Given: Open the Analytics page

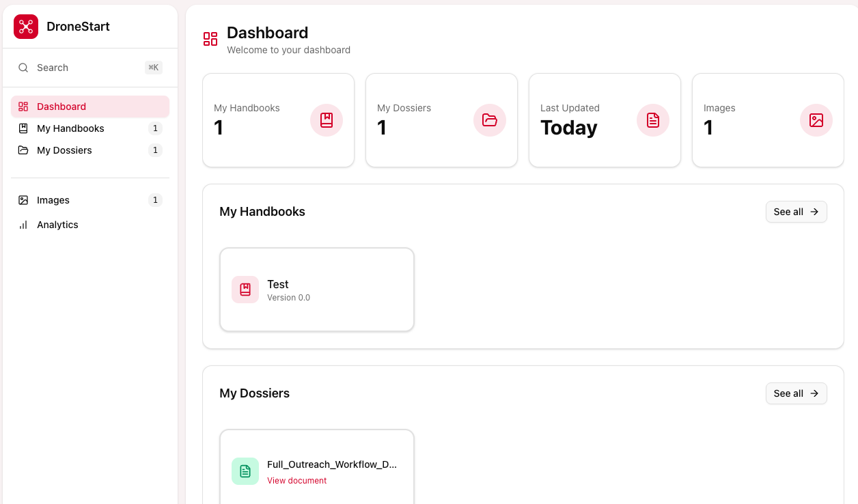Looking at the screenshot, I should [57, 225].
